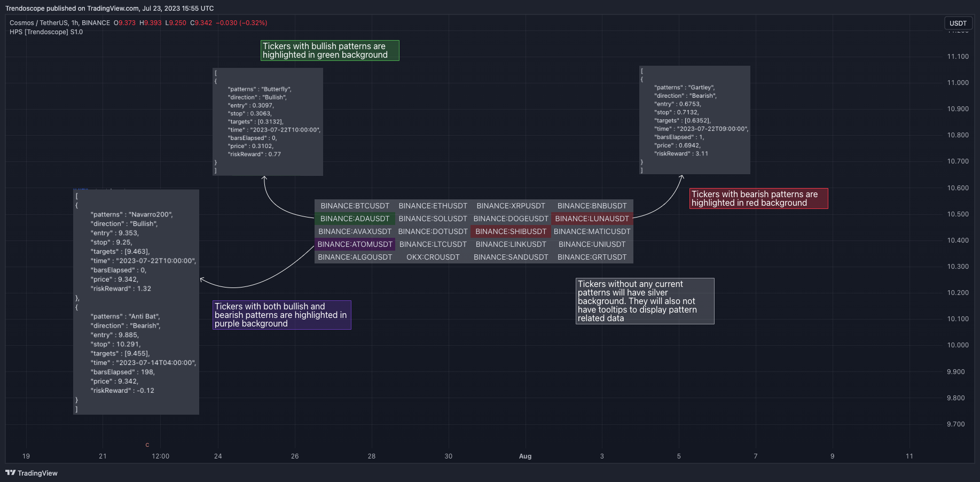Viewport: 980px width, 482px height.
Task: Click the purple BINANCE:ATOMUSDT cell
Action: pos(355,244)
